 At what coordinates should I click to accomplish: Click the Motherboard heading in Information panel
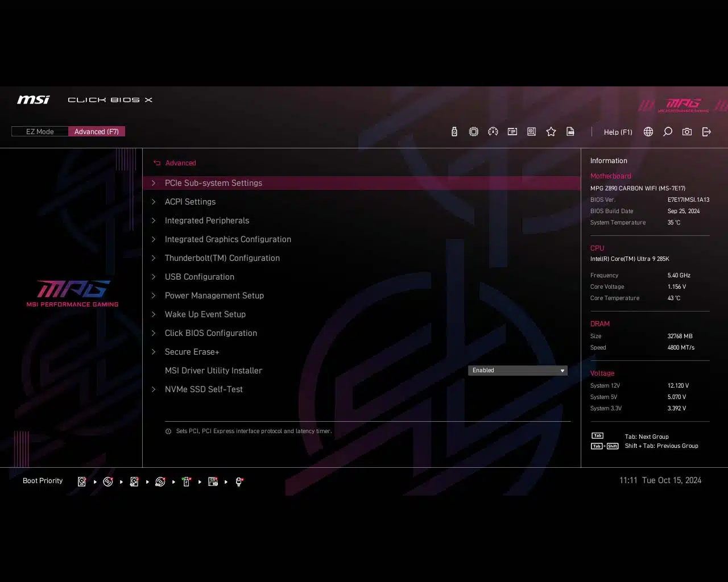tap(610, 176)
